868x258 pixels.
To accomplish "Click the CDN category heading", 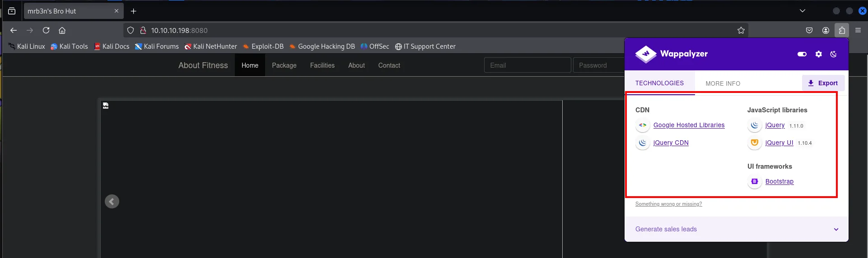I will [x=642, y=110].
